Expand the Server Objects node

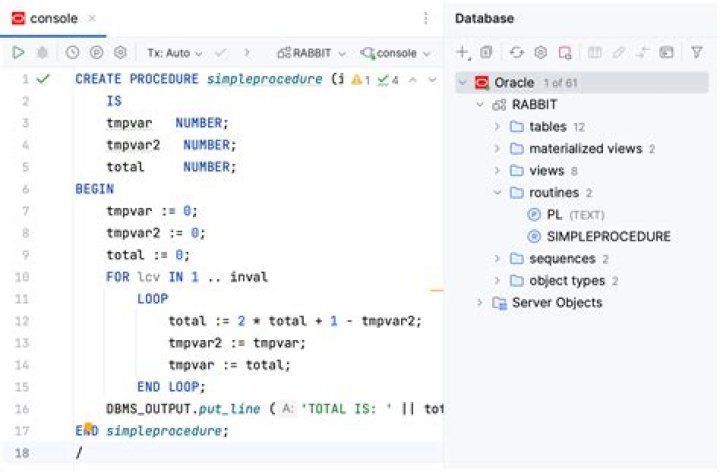pos(480,303)
